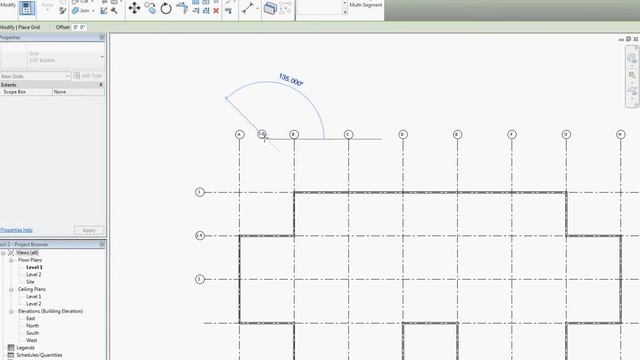Image resolution: width=640 pixels, height=360 pixels.
Task: Click the grid bubble labeled E
Action: 457,135
